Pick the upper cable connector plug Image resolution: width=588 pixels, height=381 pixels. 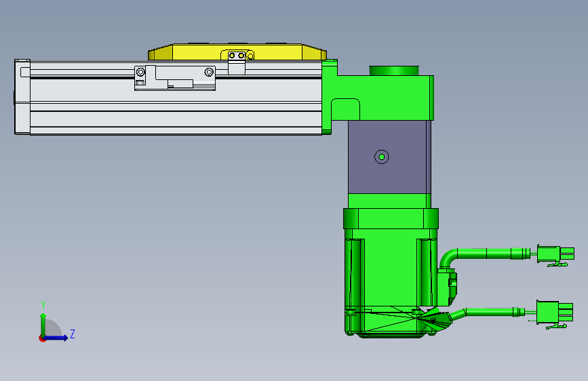click(x=555, y=255)
